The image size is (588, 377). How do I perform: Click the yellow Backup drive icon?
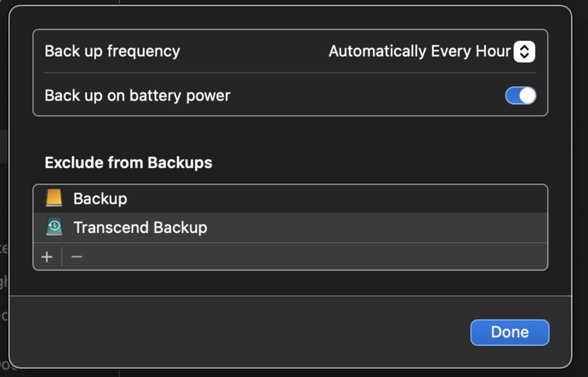click(54, 199)
